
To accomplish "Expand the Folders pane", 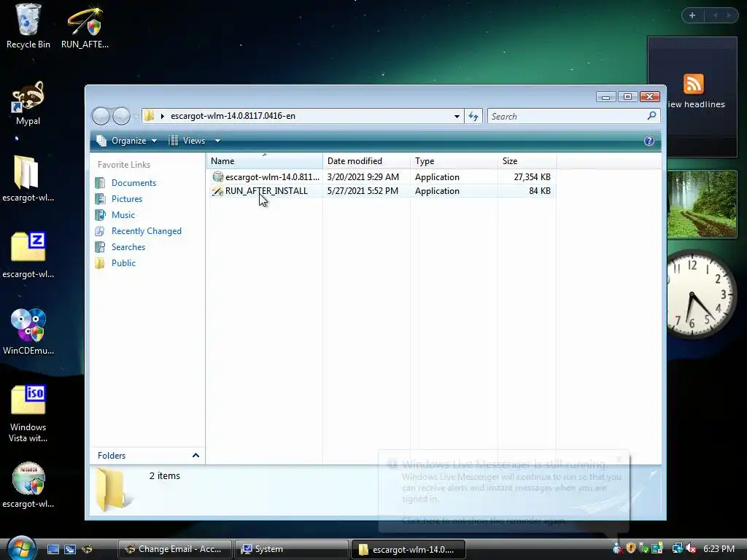I will 196,456.
